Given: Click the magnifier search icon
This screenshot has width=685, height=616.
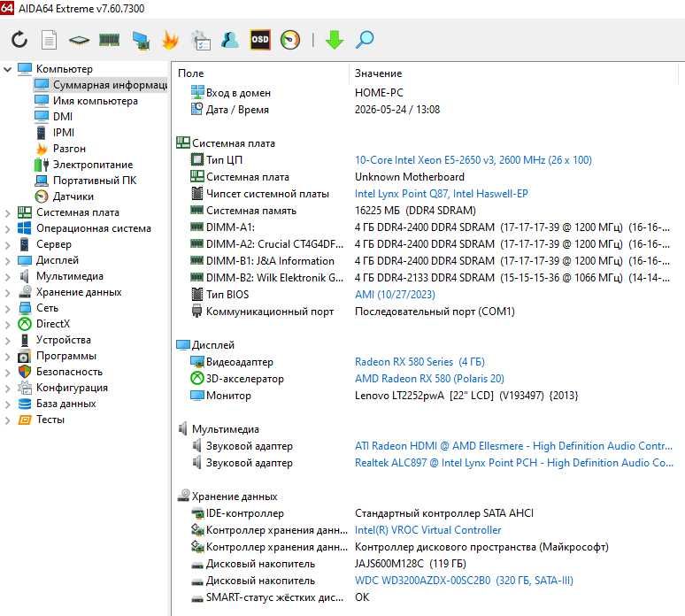Looking at the screenshot, I should (x=365, y=40).
